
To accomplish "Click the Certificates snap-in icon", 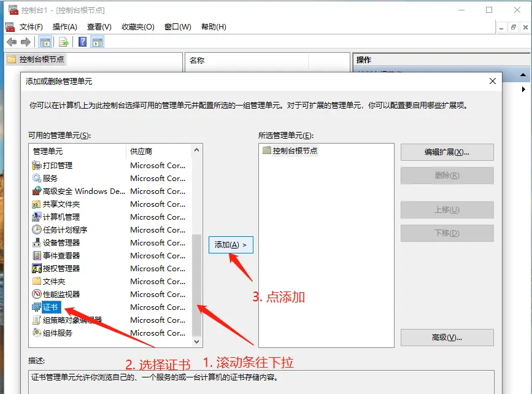I will point(37,307).
